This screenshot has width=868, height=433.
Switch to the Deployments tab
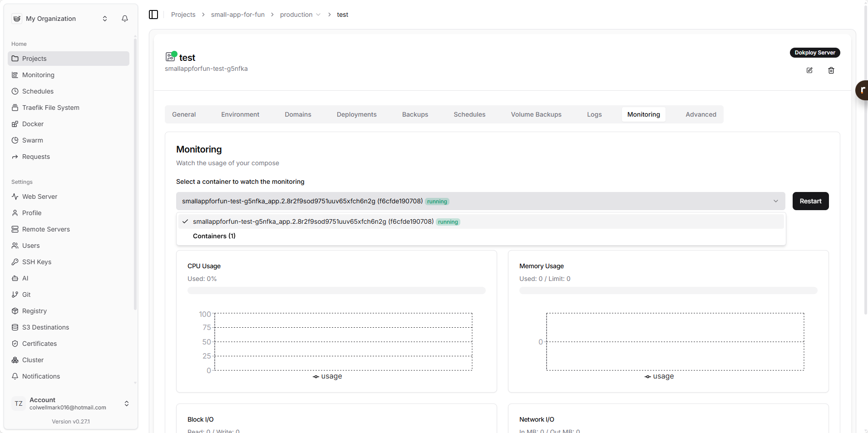356,114
